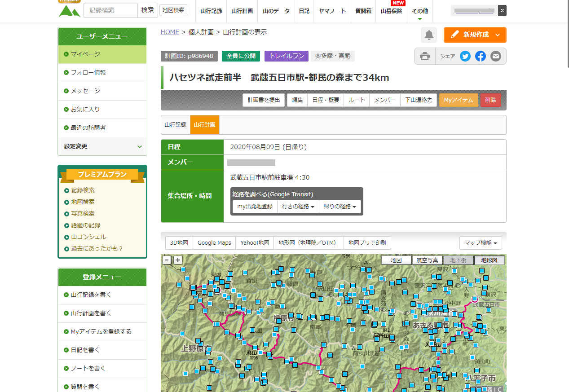Screen dimensions: 569x392
Task: Follow the HOME breadcrumb link
Action: pyautogui.click(x=170, y=32)
